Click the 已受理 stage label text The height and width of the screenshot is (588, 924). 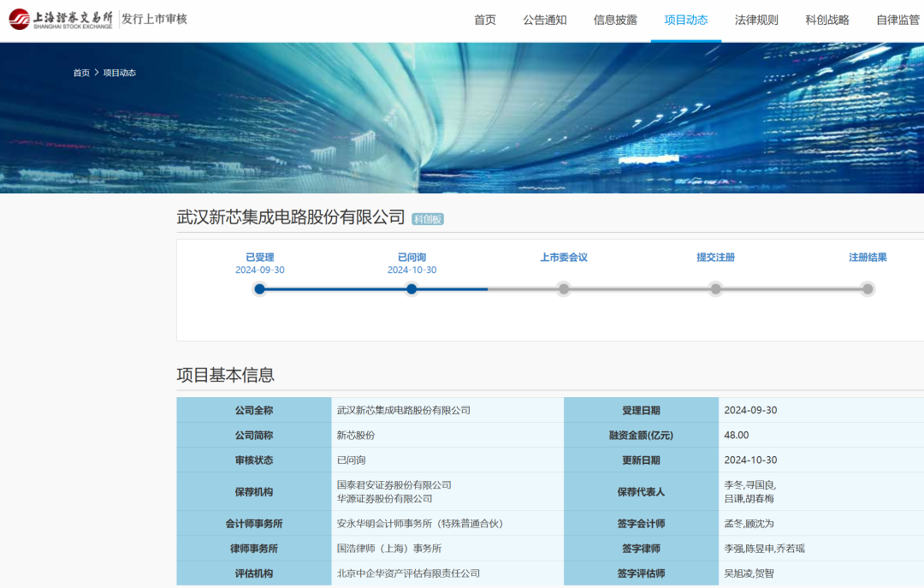click(x=260, y=258)
